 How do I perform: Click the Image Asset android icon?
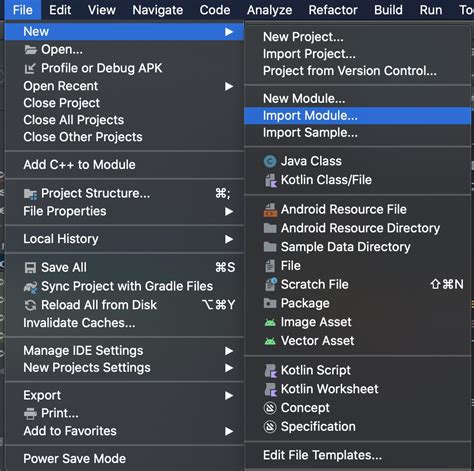270,322
